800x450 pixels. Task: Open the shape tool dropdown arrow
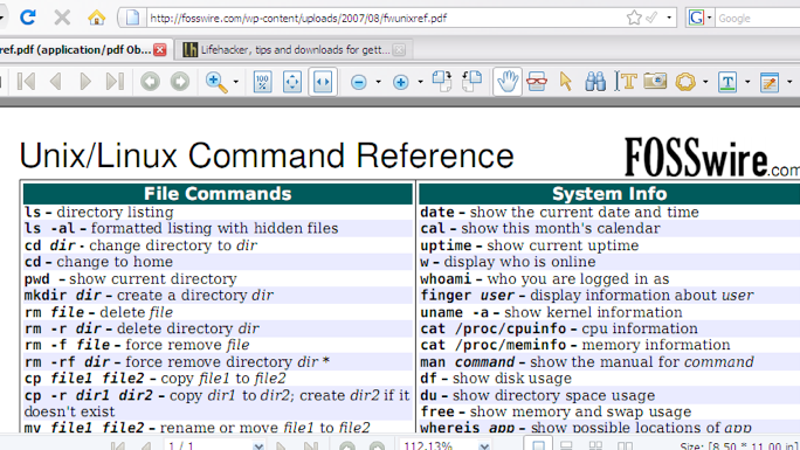pos(705,82)
